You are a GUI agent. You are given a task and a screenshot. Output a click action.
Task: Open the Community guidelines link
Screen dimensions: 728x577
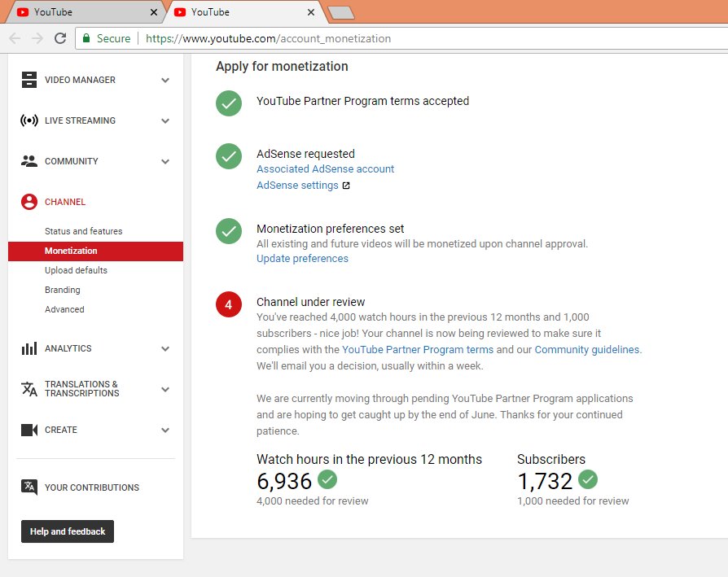[587, 350]
